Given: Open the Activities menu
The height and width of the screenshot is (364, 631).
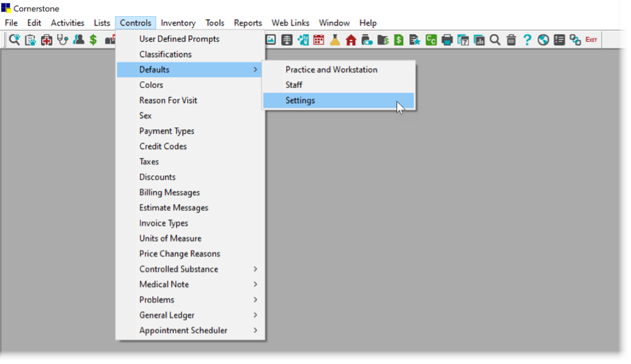Looking at the screenshot, I should tap(67, 23).
